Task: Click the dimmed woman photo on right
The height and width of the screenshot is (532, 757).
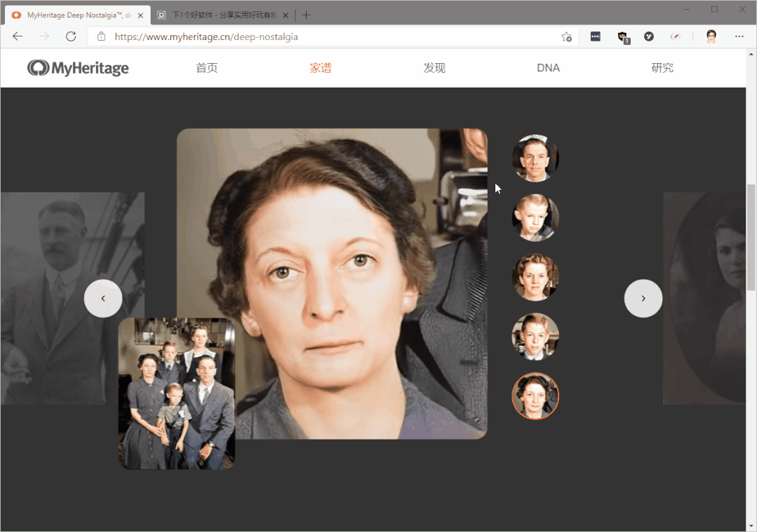Action: (704, 298)
